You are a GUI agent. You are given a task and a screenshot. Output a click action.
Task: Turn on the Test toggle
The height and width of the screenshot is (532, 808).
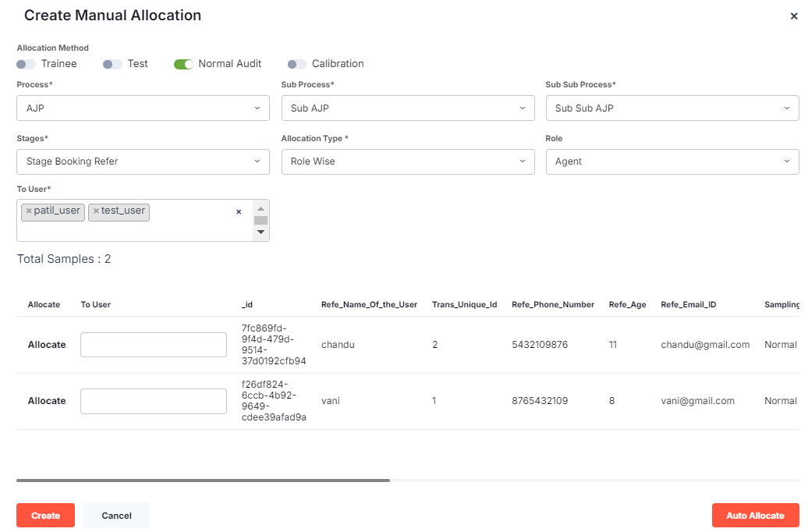click(x=112, y=64)
